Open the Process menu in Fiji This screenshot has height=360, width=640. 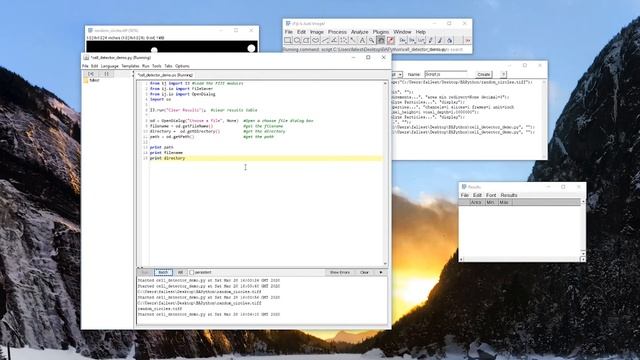[337, 32]
